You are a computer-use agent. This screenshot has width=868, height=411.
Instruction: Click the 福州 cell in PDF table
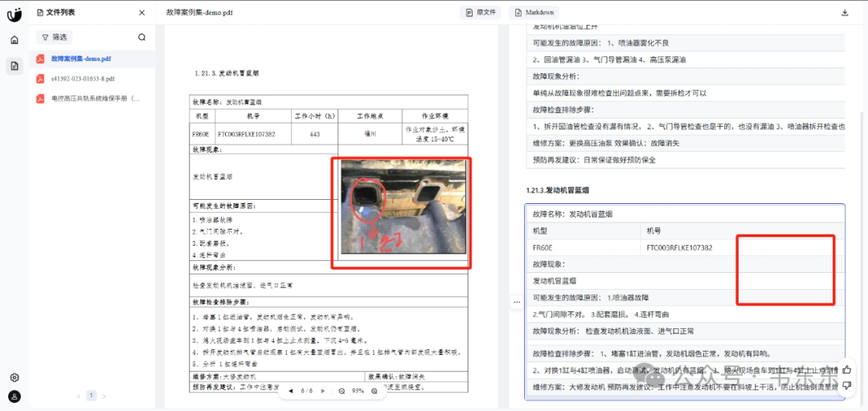click(x=371, y=133)
